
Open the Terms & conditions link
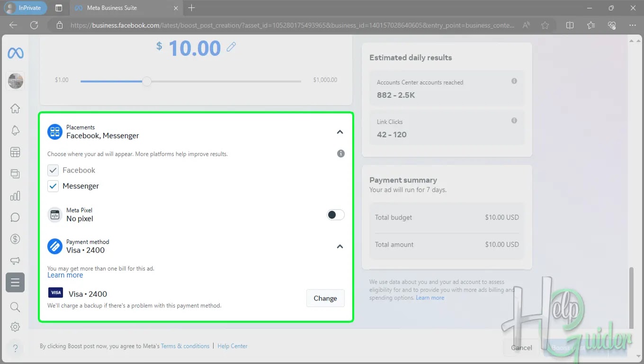tap(185, 346)
